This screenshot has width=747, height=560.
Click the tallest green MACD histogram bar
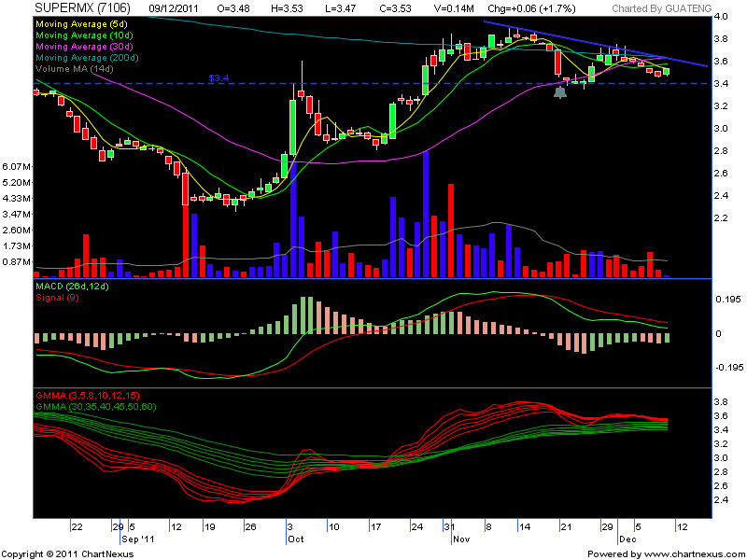click(305, 315)
